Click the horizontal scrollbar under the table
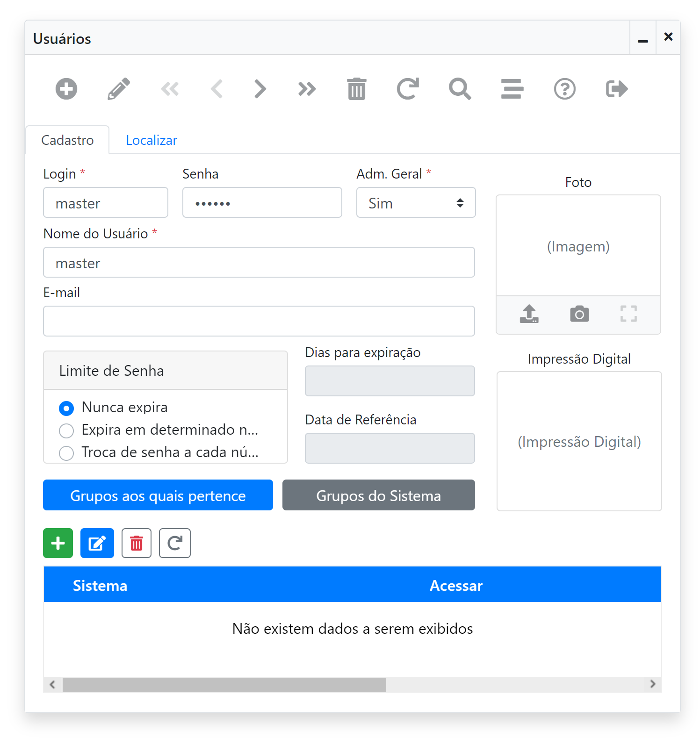This screenshot has height=738, width=700. pos(224,685)
